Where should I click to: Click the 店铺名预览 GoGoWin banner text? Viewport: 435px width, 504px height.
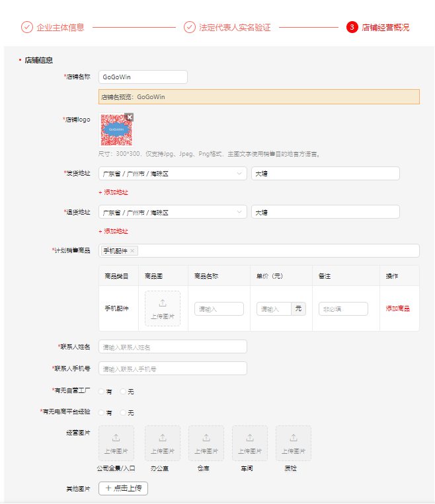pyautogui.click(x=133, y=96)
